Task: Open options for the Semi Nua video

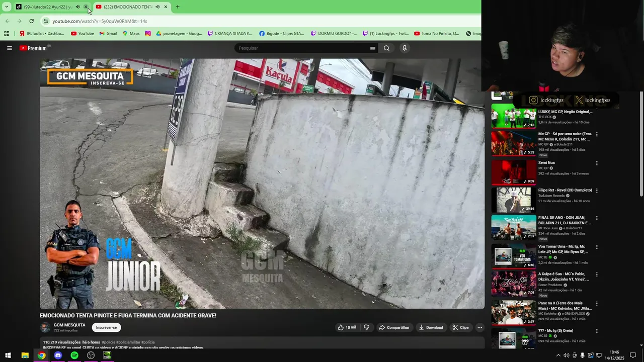Action: point(597,163)
